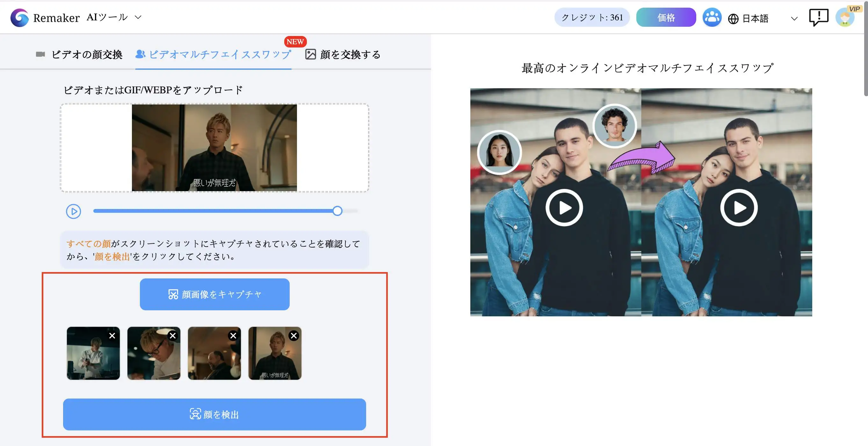Click the heading 最高のオンラインビデオマルチフェイススワップ
Screen dimensions: 868x446
pyautogui.click(x=647, y=68)
